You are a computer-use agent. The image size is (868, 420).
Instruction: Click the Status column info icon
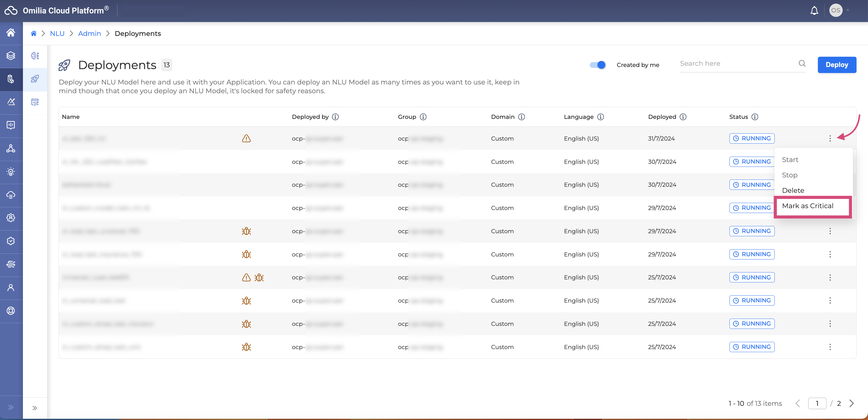pos(755,117)
